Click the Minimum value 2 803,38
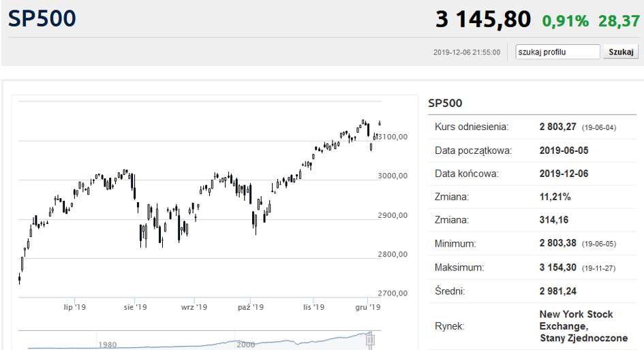 (x=557, y=243)
